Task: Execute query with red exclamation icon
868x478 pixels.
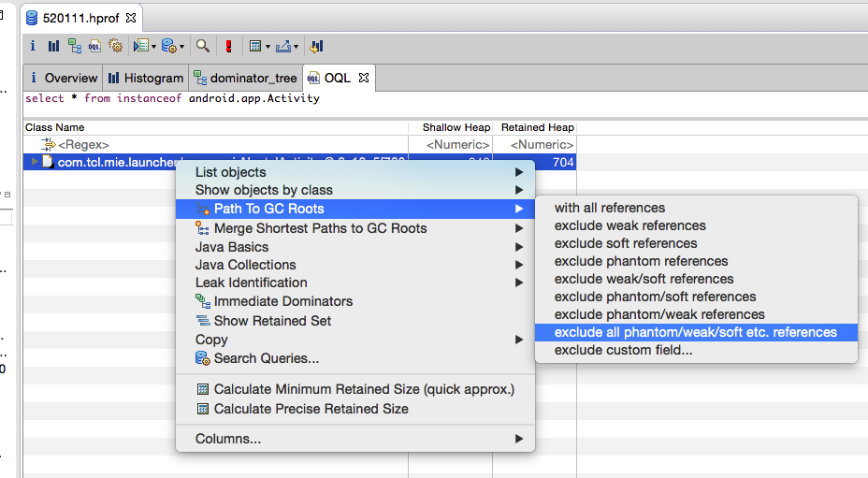Action: (x=228, y=46)
